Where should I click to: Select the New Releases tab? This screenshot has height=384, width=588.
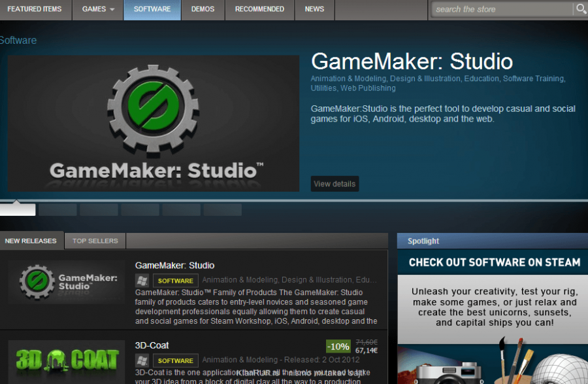tap(31, 241)
